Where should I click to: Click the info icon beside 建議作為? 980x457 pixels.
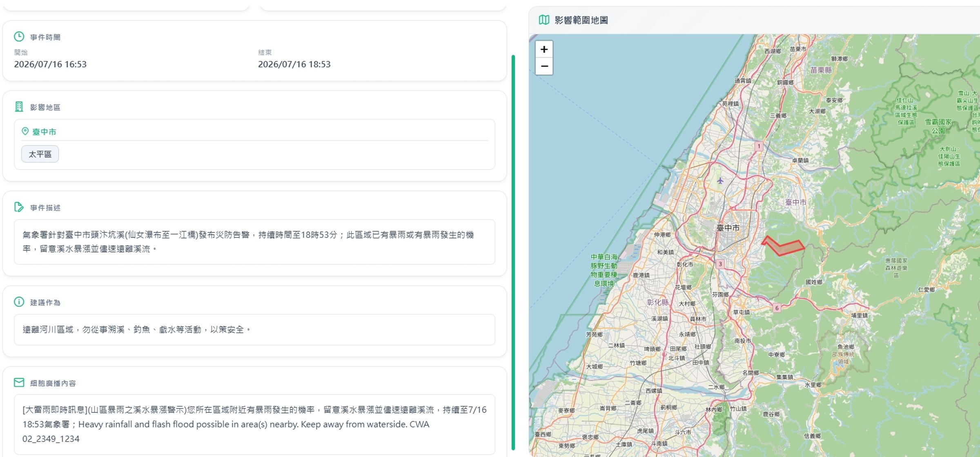(19, 302)
